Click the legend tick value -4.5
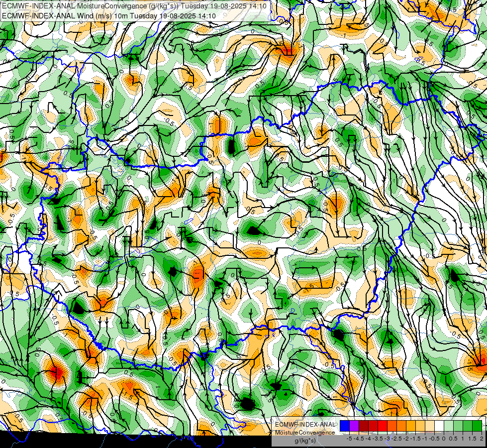Image resolution: width=487 pixels, height=448 pixels. 359,439
